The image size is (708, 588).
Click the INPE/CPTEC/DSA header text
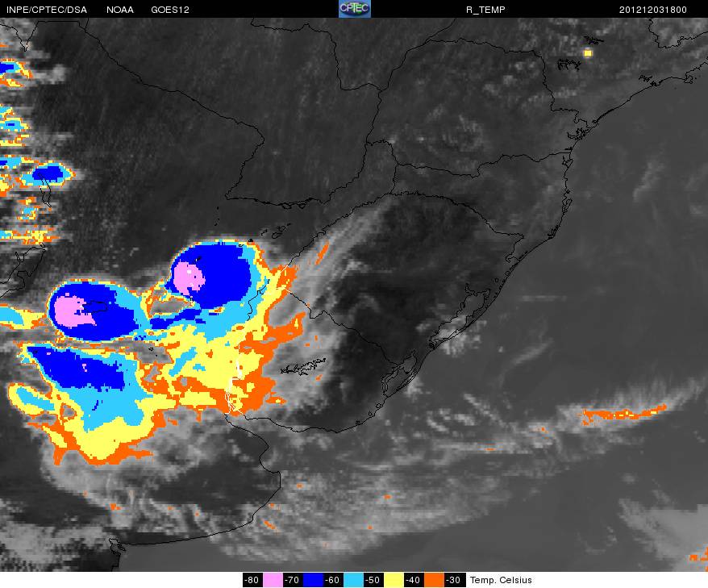[x=47, y=10]
